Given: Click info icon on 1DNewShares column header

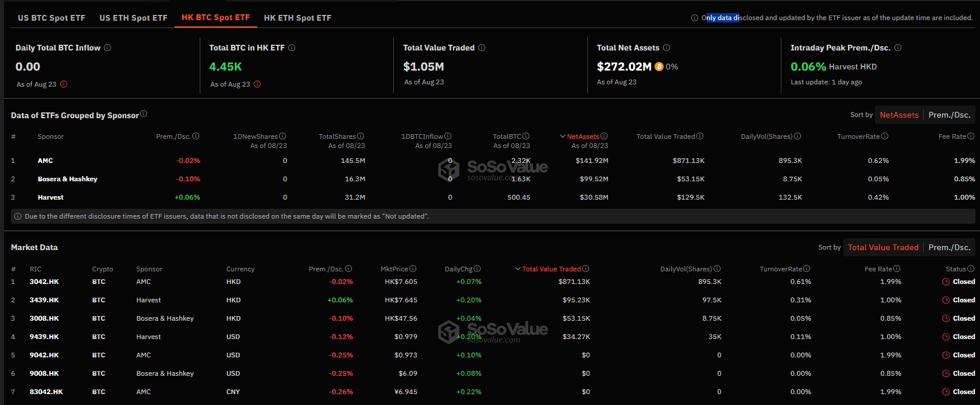Looking at the screenshot, I should (282, 136).
